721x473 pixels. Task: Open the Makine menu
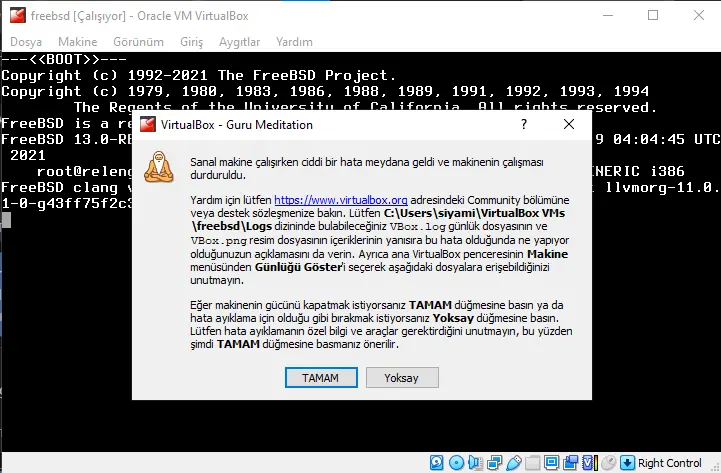point(78,42)
